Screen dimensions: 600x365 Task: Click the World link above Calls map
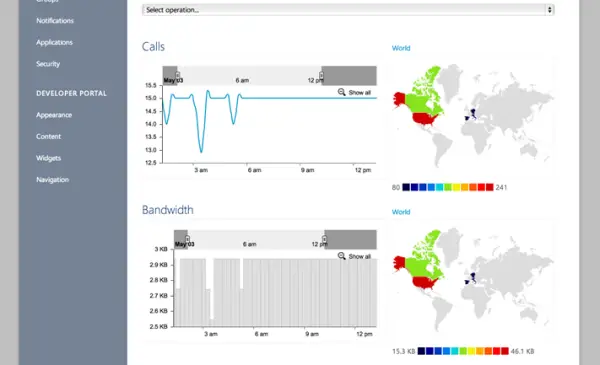(401, 48)
